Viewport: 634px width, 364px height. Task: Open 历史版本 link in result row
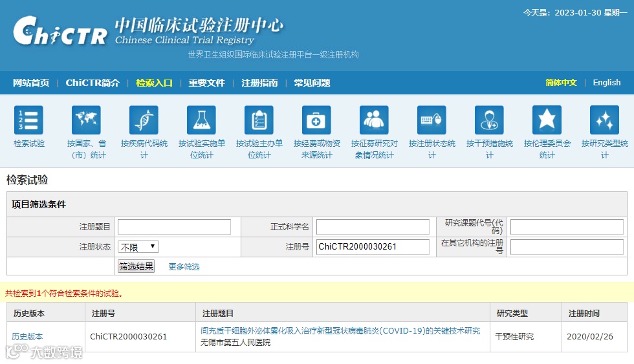[27, 337]
